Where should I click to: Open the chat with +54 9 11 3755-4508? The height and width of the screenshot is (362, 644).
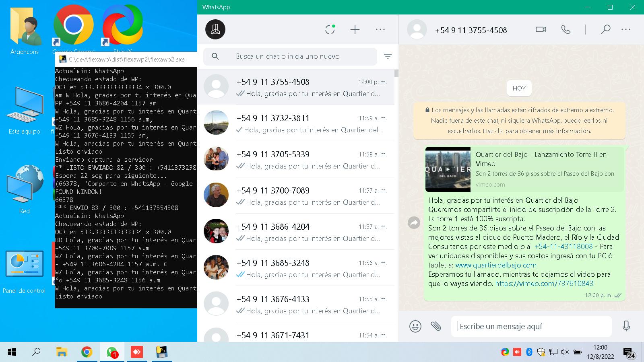click(296, 87)
